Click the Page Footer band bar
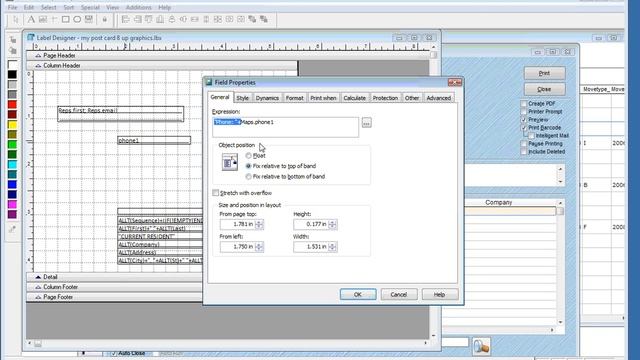Viewport: 640px width, 360px height. pos(114,297)
